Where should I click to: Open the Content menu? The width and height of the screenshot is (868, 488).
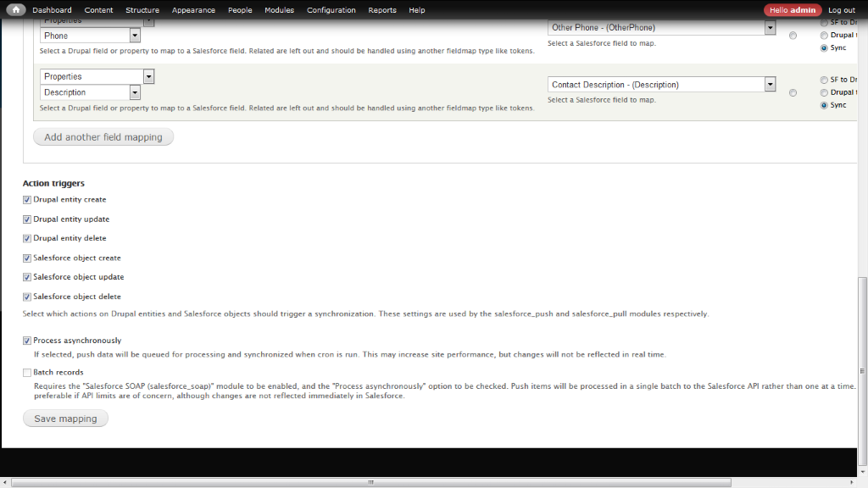tap(98, 10)
